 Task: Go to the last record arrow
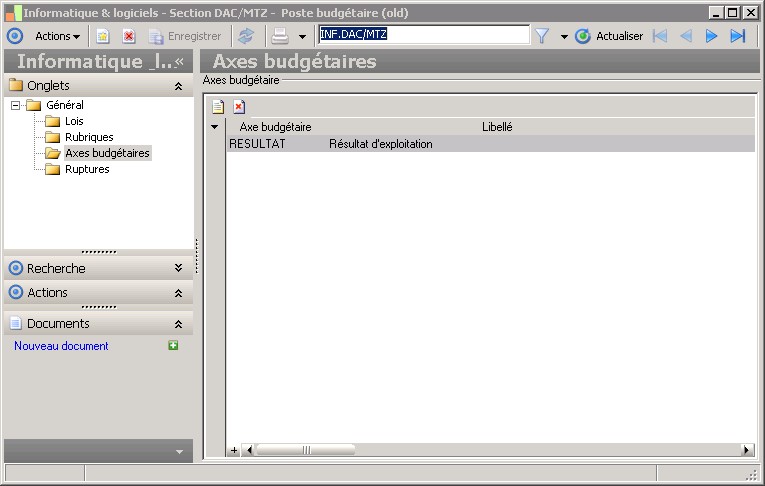738,36
